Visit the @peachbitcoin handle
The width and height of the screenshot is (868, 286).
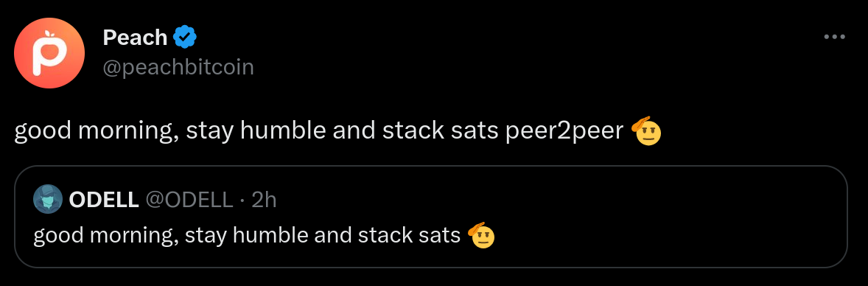[178, 67]
